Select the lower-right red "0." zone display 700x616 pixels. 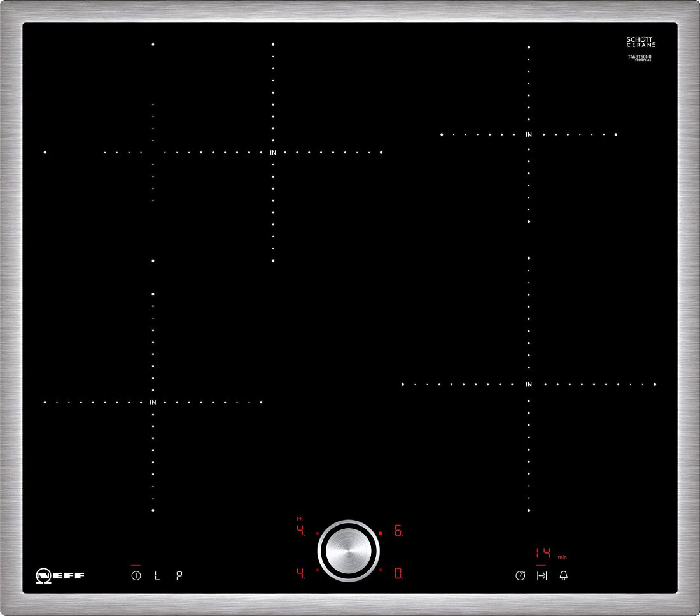(398, 573)
